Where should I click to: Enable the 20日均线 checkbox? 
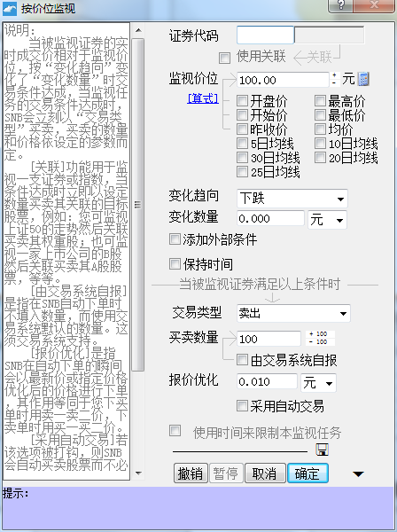(320, 158)
